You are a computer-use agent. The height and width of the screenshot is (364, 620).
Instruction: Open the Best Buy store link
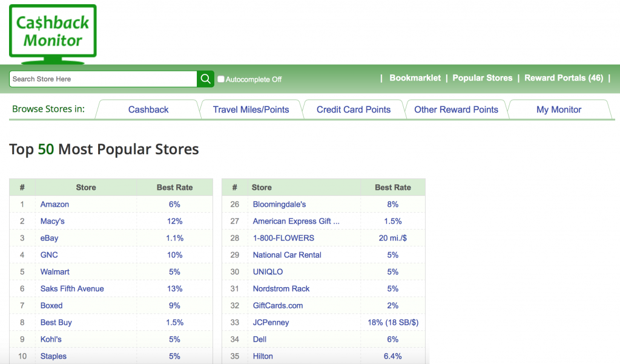(56, 322)
